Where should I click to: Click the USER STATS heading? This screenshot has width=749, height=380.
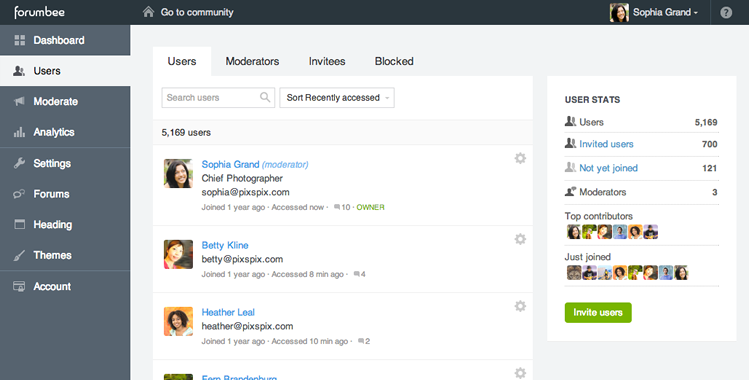pos(592,100)
